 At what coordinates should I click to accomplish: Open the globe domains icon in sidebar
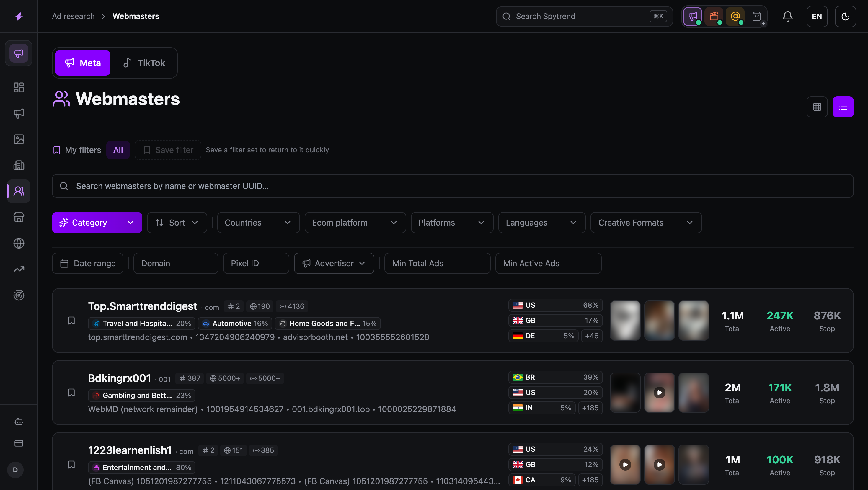coord(19,243)
